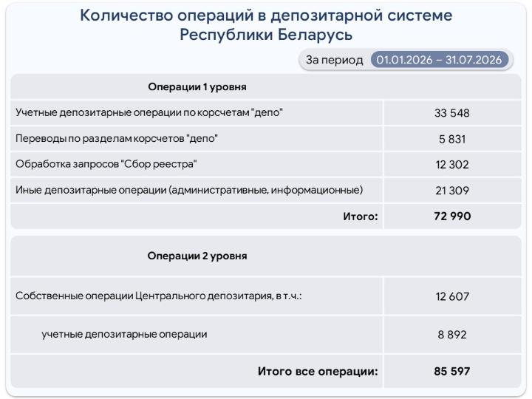Click the value 8 892
532x399 pixels.
coord(452,335)
